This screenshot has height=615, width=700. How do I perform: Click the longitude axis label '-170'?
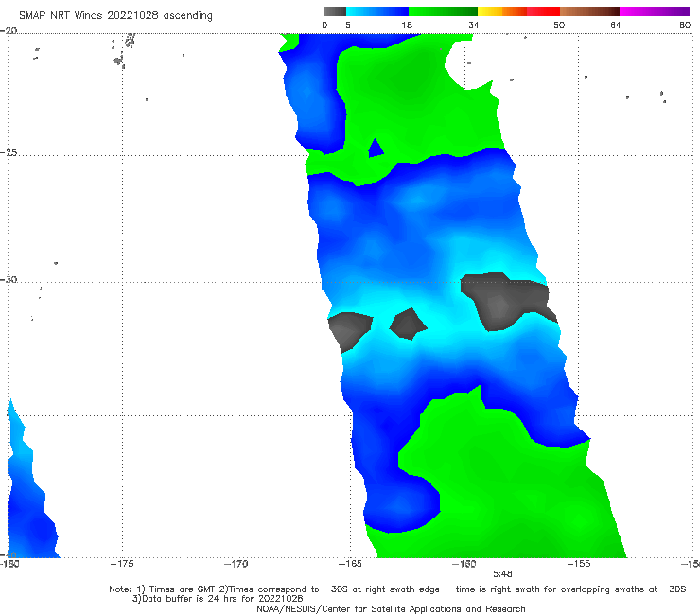[x=236, y=564]
